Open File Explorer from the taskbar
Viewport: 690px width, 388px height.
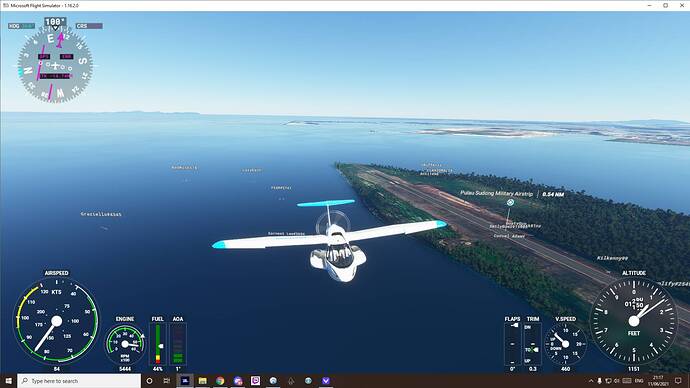(x=202, y=381)
